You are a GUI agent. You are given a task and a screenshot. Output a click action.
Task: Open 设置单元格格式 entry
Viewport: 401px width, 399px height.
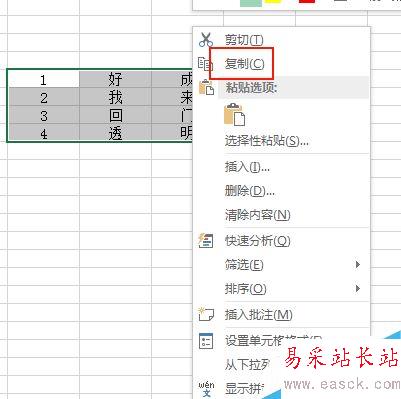point(273,341)
